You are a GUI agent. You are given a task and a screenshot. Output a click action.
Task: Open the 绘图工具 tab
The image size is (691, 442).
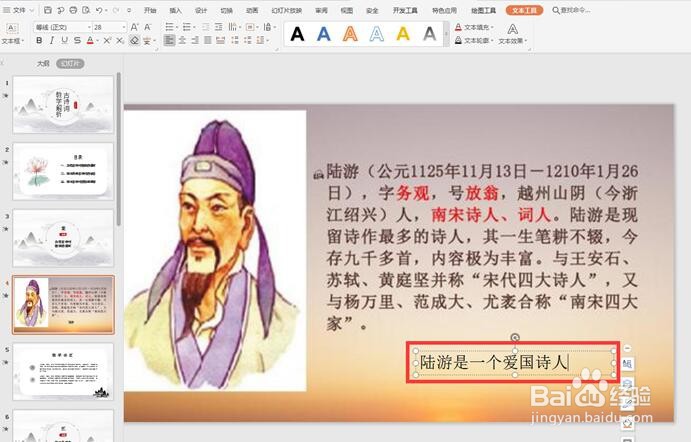tap(483, 10)
